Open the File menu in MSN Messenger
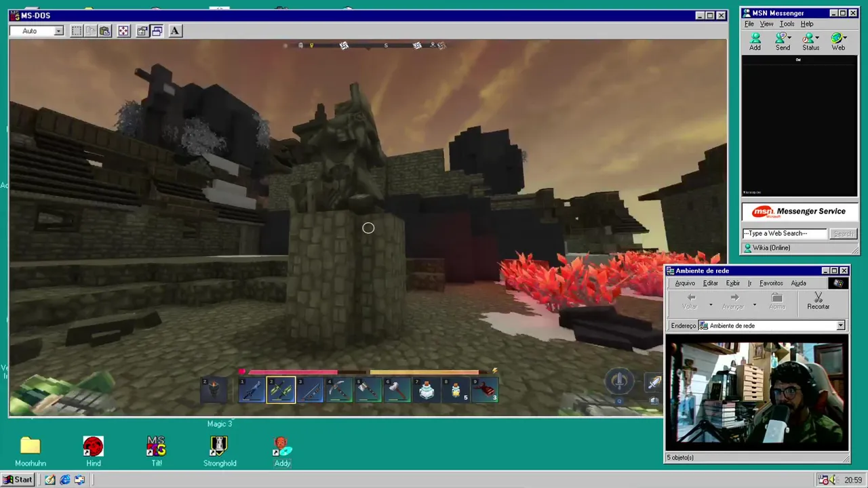Image resolution: width=868 pixels, height=488 pixels. tap(749, 24)
